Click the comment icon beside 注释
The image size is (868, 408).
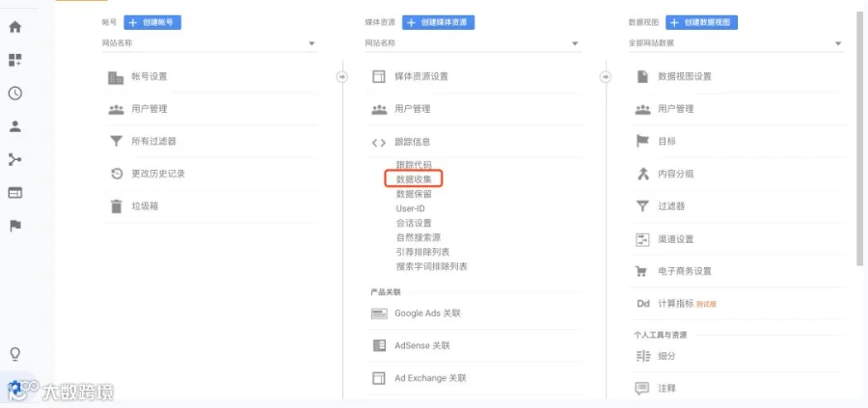[642, 389]
